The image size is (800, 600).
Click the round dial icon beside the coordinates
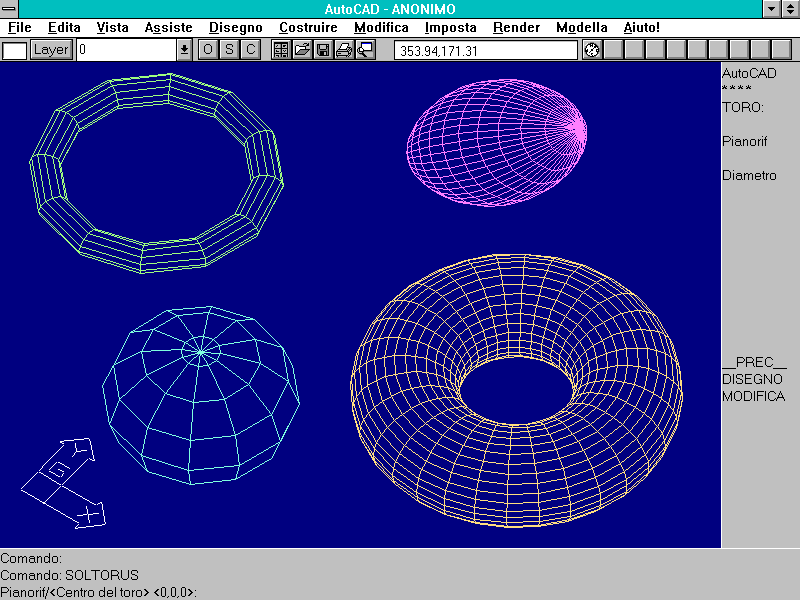592,50
